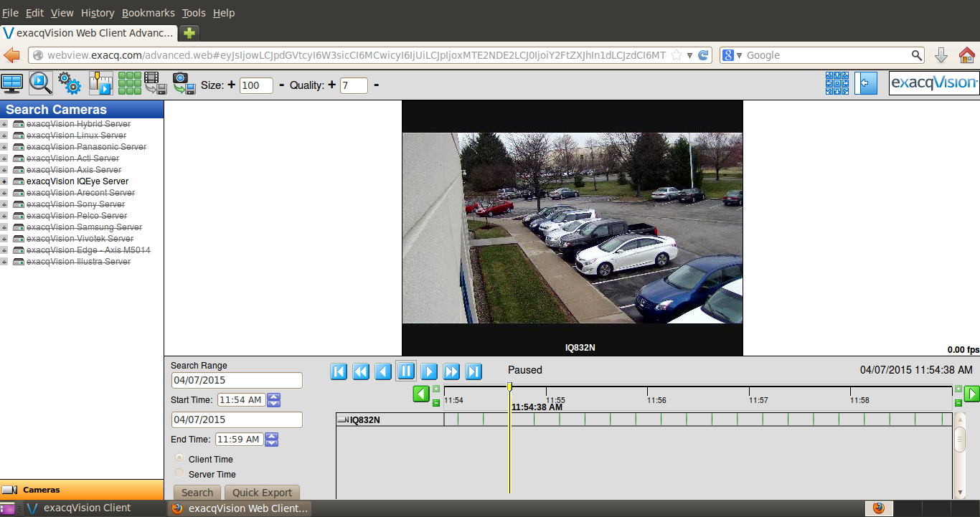Screen dimensions: 980x517
Task: Zoom in timeline at left edge
Action: tap(436, 389)
